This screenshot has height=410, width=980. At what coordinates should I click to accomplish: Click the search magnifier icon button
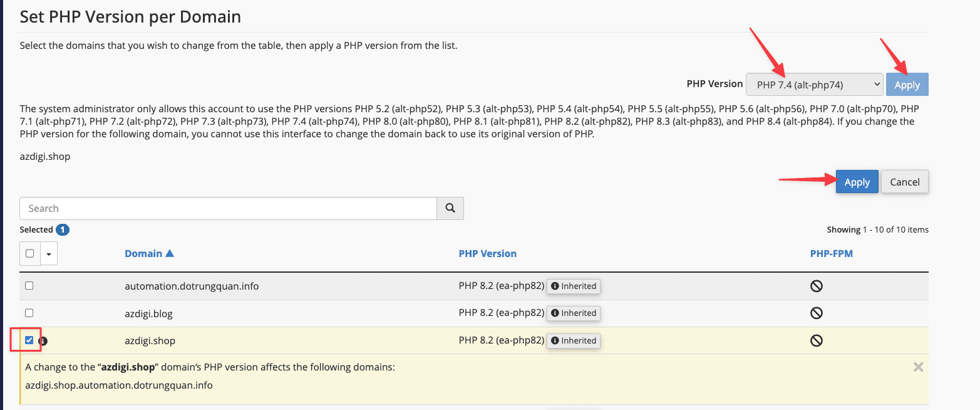point(450,209)
